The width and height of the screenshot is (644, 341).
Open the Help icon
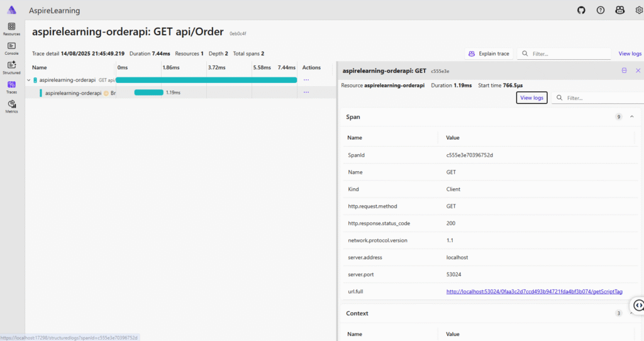(601, 10)
